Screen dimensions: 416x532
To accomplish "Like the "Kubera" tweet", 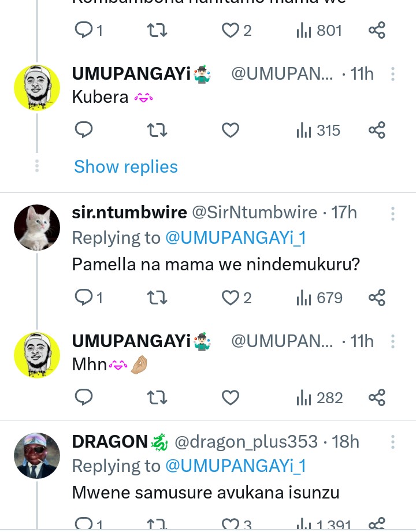I will (231, 131).
